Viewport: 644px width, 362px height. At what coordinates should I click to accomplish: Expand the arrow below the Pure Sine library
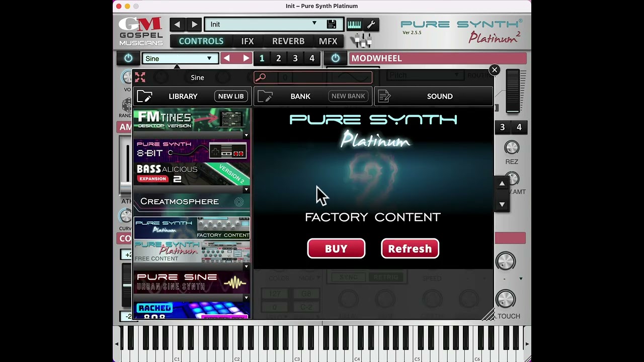point(246,298)
